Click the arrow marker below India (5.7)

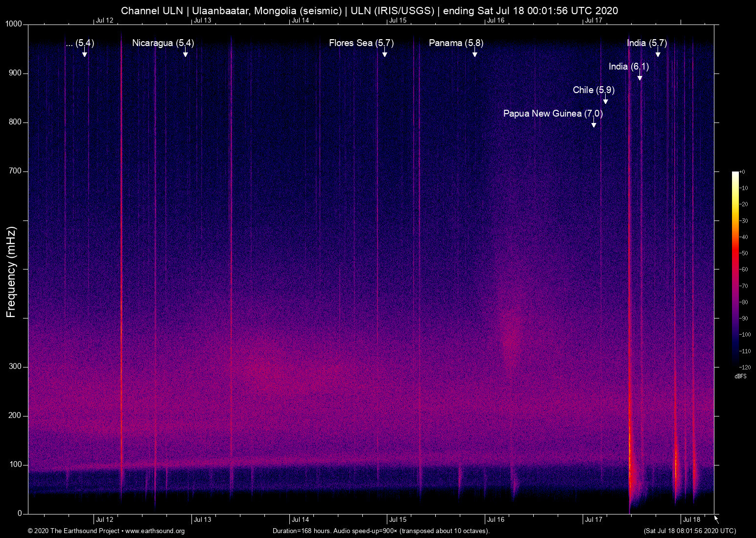tap(658, 53)
